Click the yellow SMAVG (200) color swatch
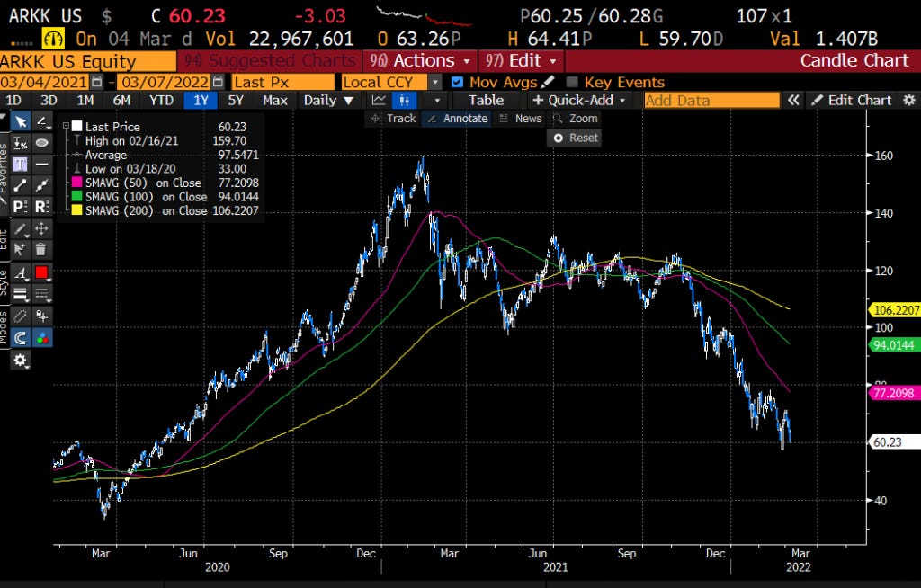This screenshot has height=588, width=921. pyautogui.click(x=77, y=210)
